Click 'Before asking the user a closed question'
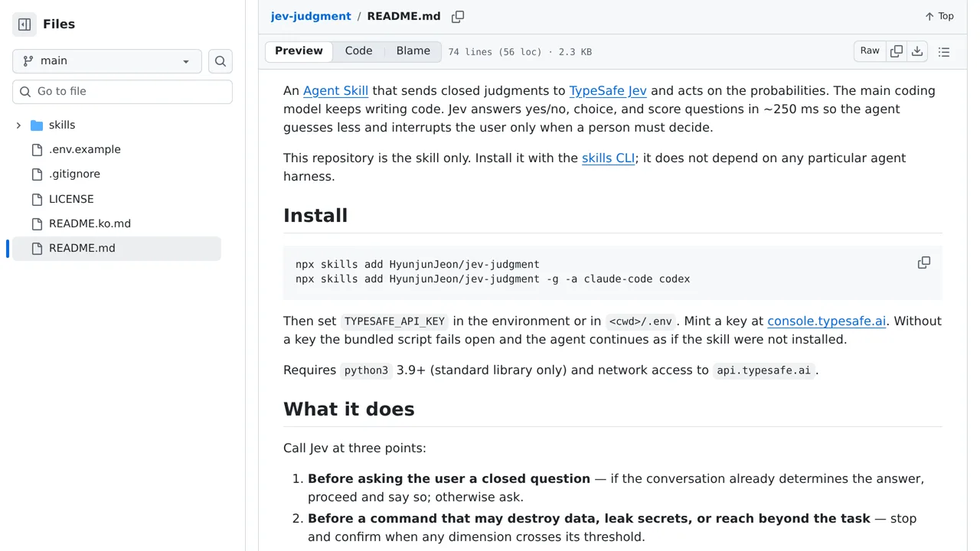 [x=449, y=478]
